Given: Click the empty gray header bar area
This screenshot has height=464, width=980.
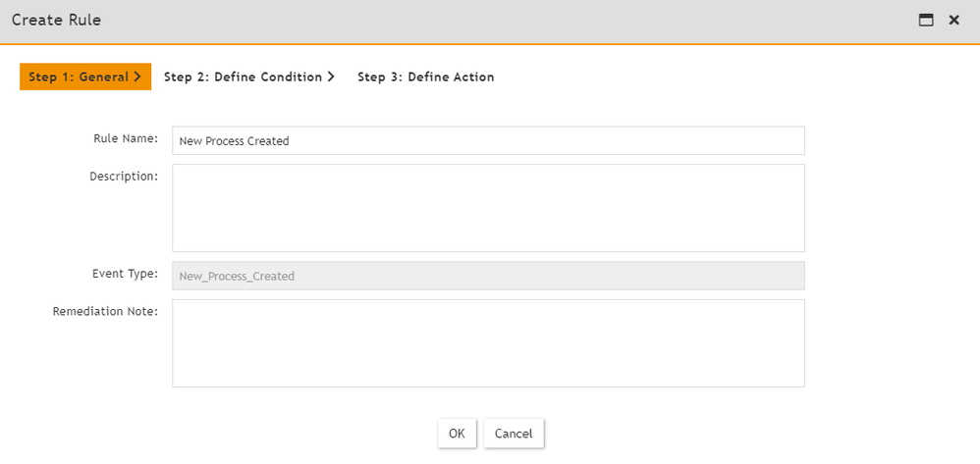Looking at the screenshot, I should point(491,20).
